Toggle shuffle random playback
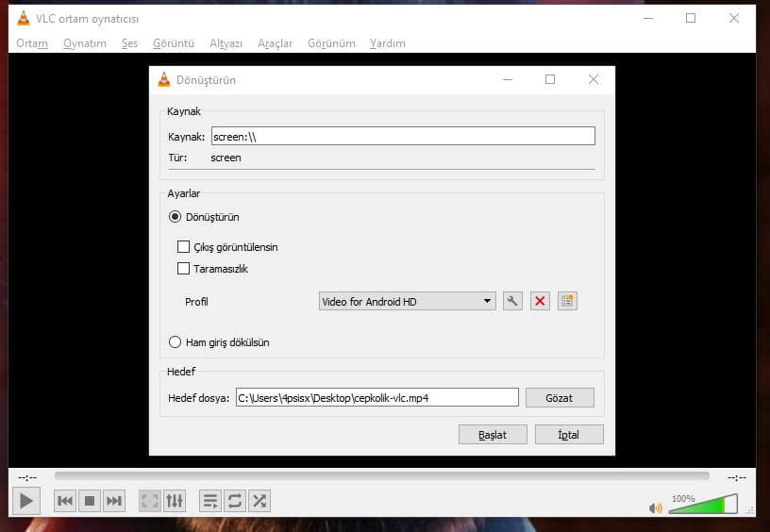 click(x=259, y=501)
